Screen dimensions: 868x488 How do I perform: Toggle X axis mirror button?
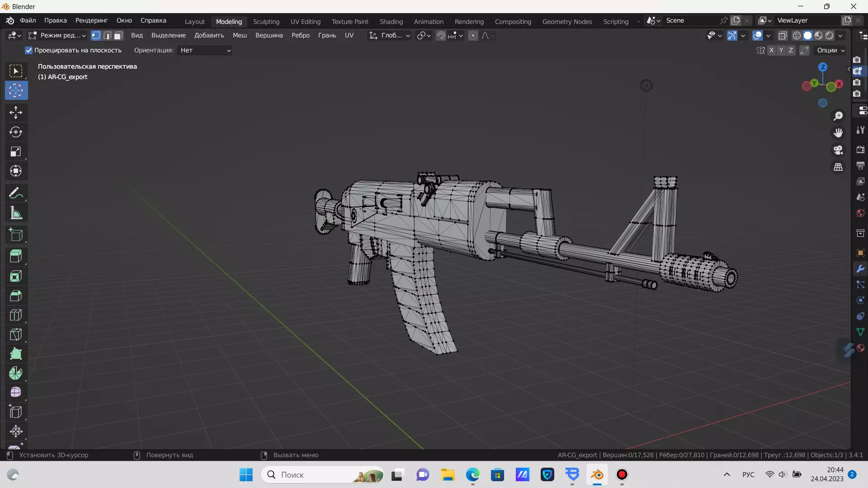click(771, 50)
